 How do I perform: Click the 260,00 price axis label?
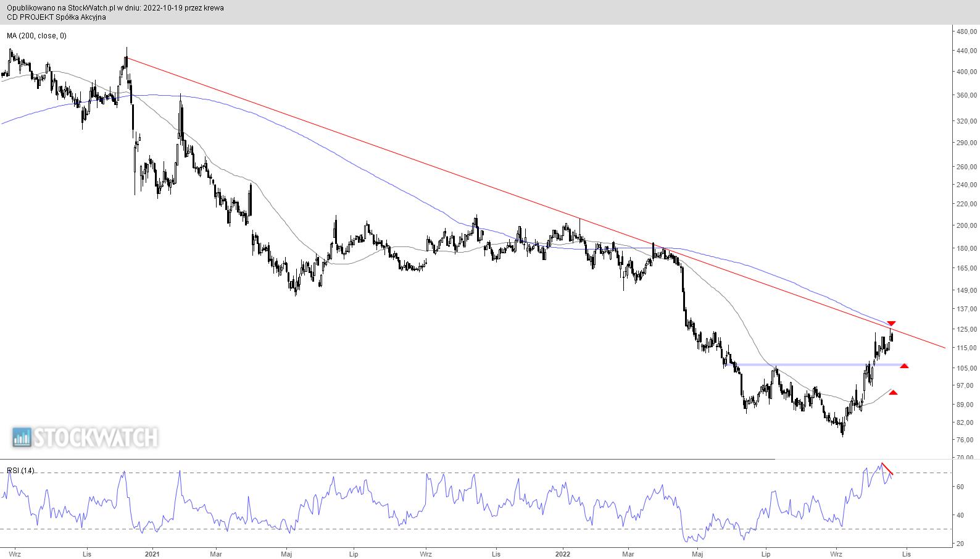tap(967, 167)
